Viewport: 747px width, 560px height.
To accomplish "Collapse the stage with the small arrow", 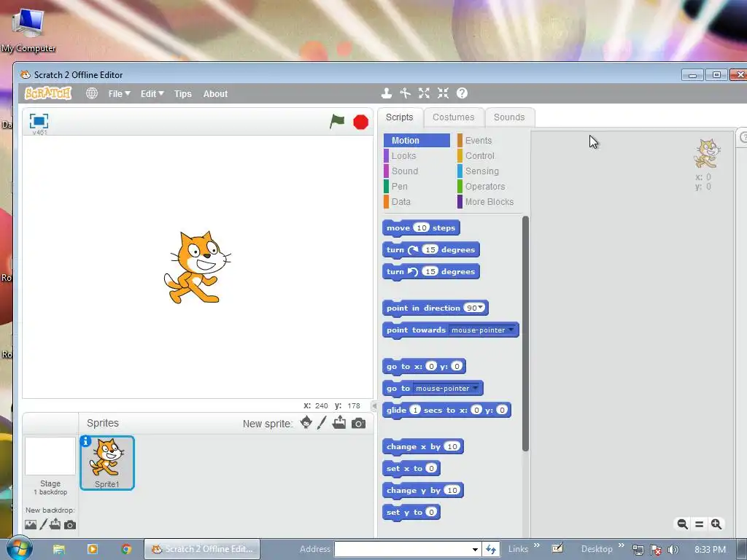I will point(374,405).
